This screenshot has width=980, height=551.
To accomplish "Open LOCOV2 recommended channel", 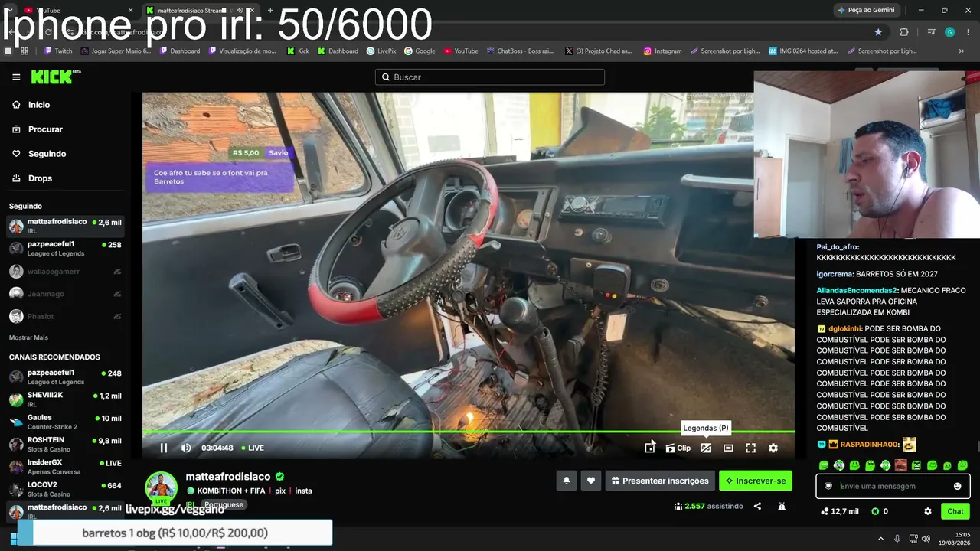I will [65, 488].
